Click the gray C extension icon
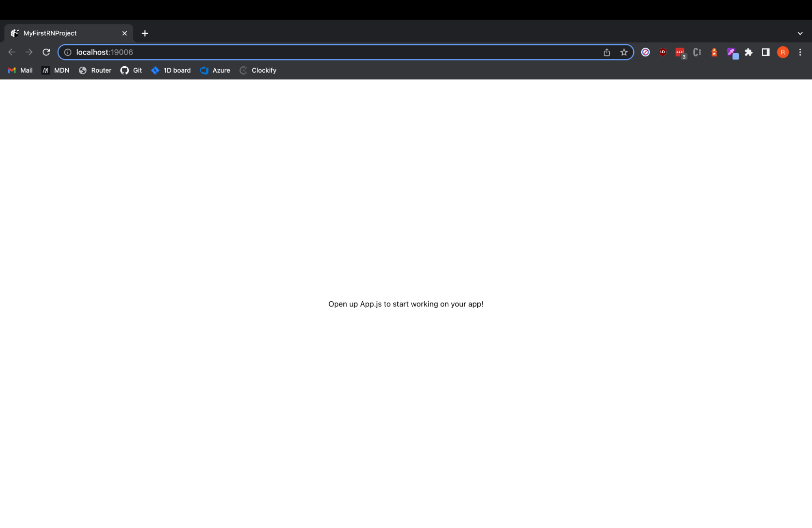This screenshot has height=528, width=812. pos(697,52)
